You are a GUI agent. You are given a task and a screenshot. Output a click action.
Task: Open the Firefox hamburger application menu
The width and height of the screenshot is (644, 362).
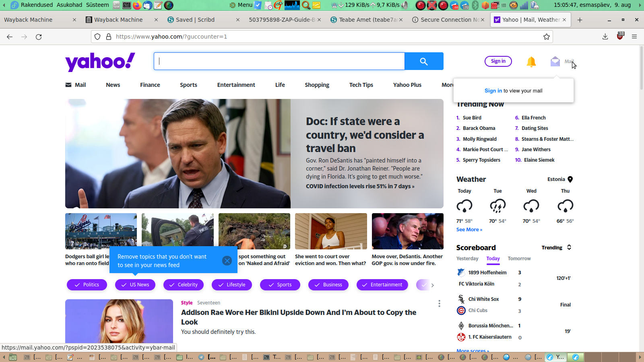634,37
